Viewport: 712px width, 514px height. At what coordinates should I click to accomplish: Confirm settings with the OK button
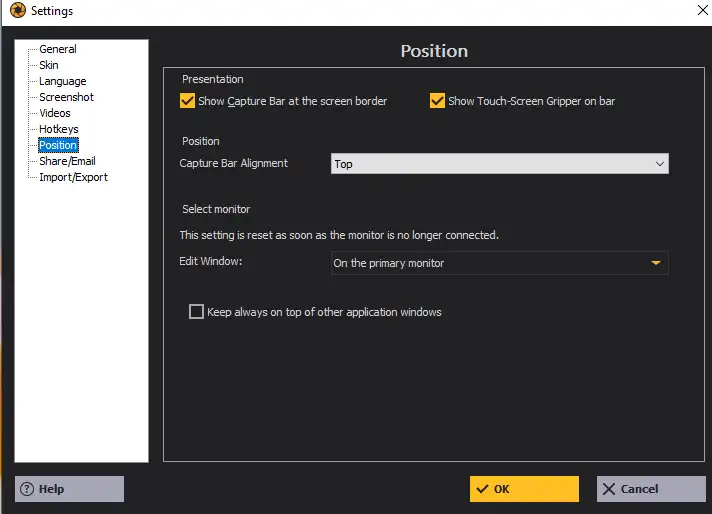(x=524, y=489)
